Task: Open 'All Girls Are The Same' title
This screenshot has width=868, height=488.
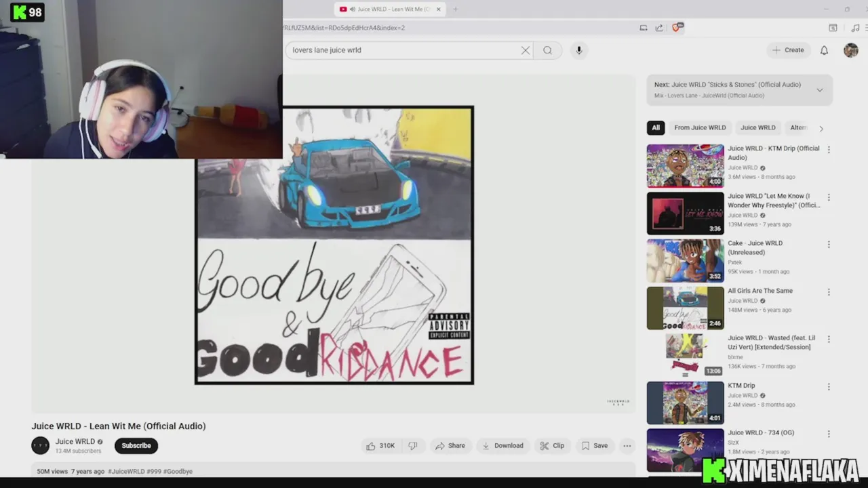Action: [760, 291]
